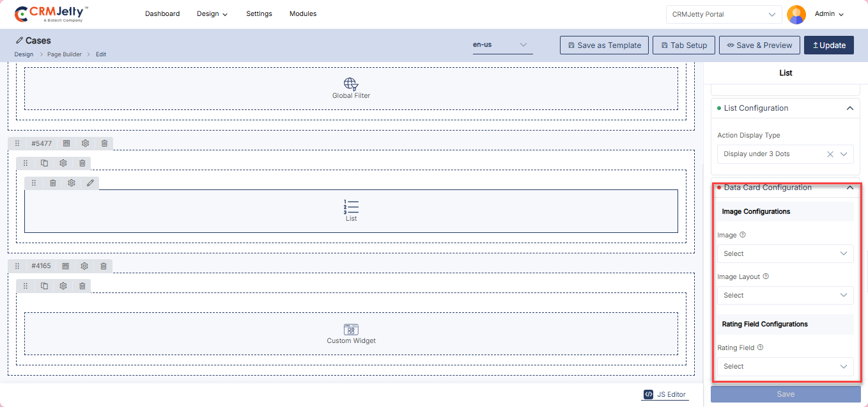
Task: Delete the List widget using its trash icon
Action: pos(52,183)
